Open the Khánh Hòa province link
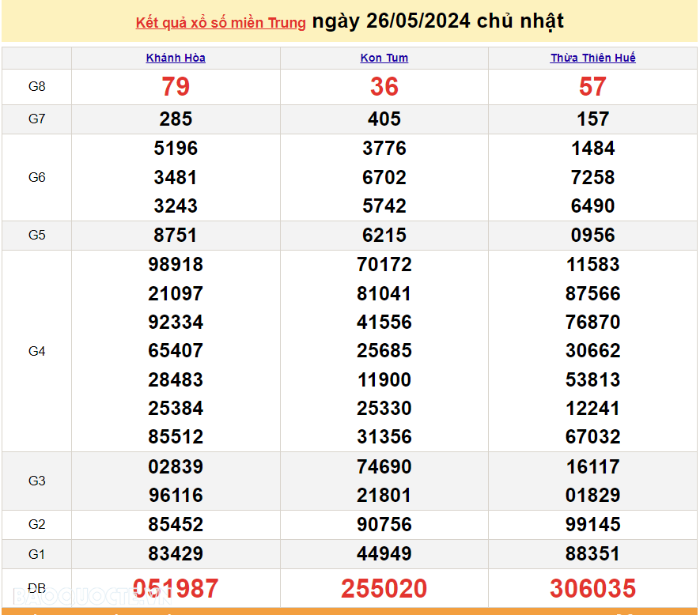700x615 pixels. pyautogui.click(x=176, y=58)
